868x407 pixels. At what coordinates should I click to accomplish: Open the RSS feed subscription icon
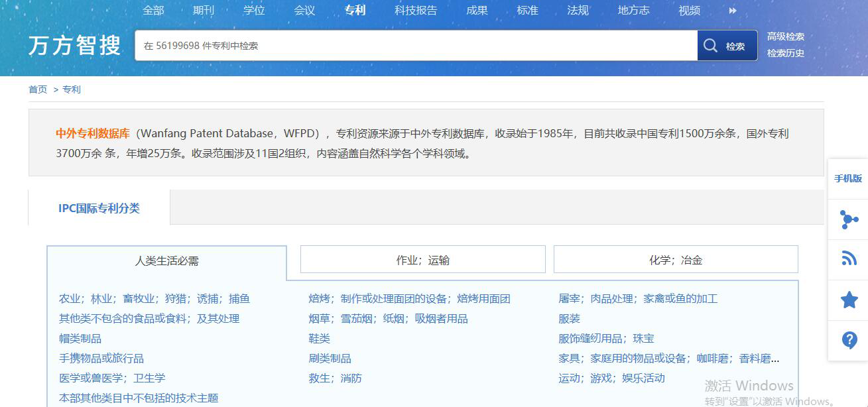tap(849, 259)
